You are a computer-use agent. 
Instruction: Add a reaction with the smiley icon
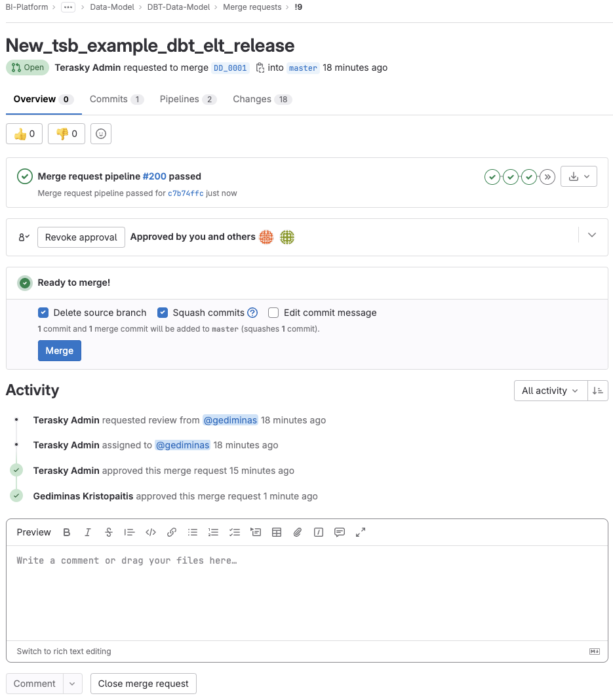[x=101, y=134]
